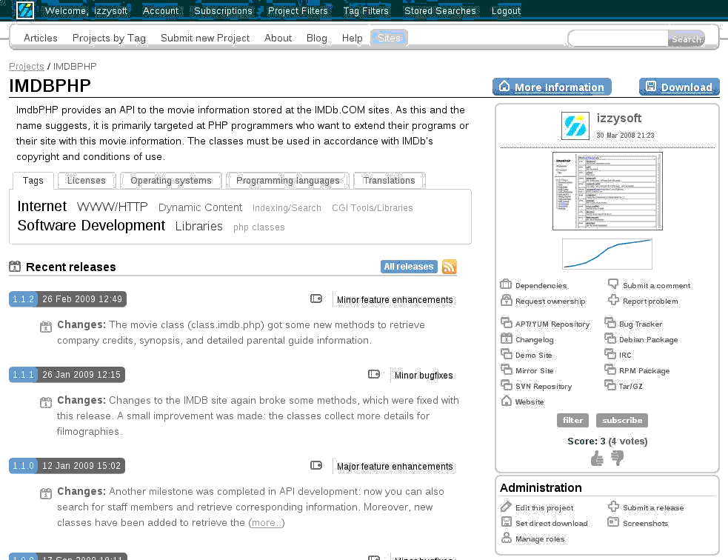Click the popularity graph image
The width and height of the screenshot is (728, 560).
click(x=607, y=253)
